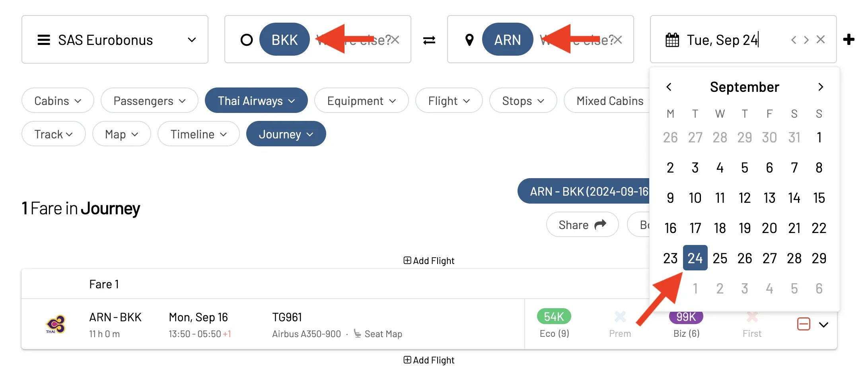868x373 pixels.
Task: Open the Equipment filter menu
Action: 361,101
